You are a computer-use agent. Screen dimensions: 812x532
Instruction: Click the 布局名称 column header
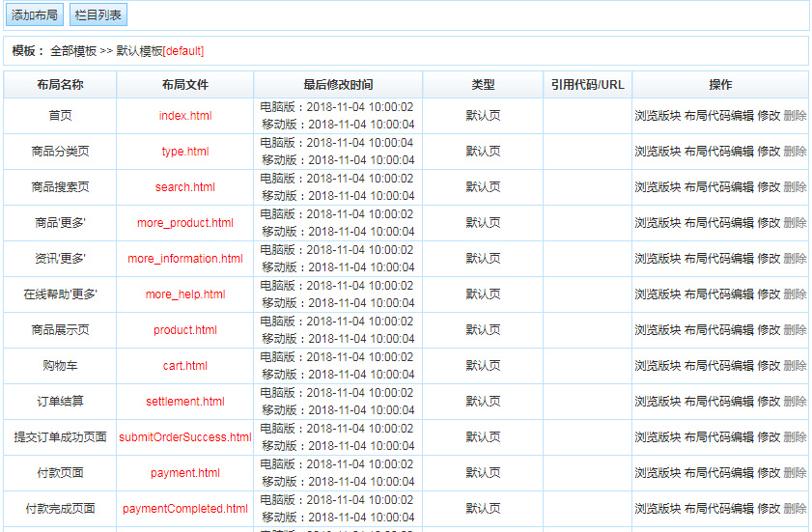[60, 84]
